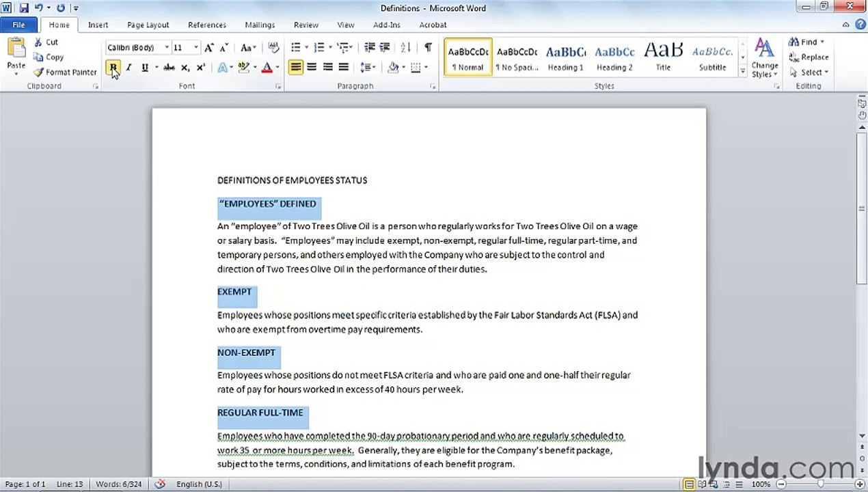Switch to the Page Layout tab
868x492 pixels.
tap(148, 25)
